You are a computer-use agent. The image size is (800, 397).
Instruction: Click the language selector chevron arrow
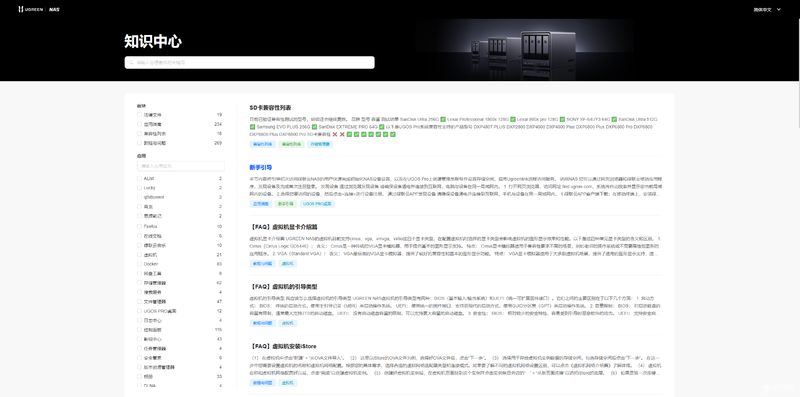click(x=778, y=9)
